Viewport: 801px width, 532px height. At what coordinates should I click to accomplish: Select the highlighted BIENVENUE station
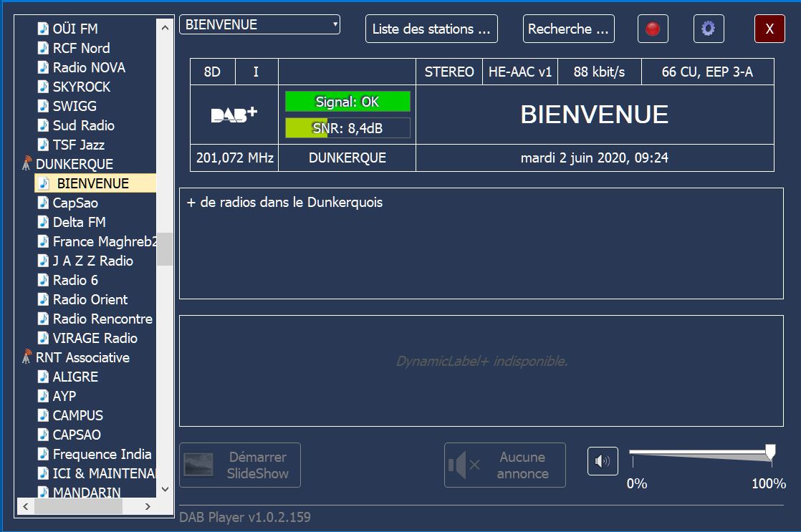(95, 183)
